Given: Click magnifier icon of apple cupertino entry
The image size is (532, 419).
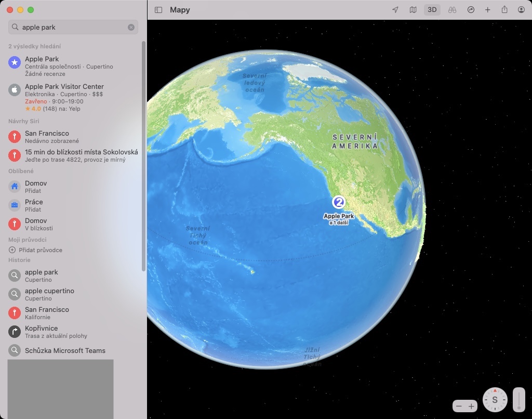Looking at the screenshot, I should coord(15,294).
